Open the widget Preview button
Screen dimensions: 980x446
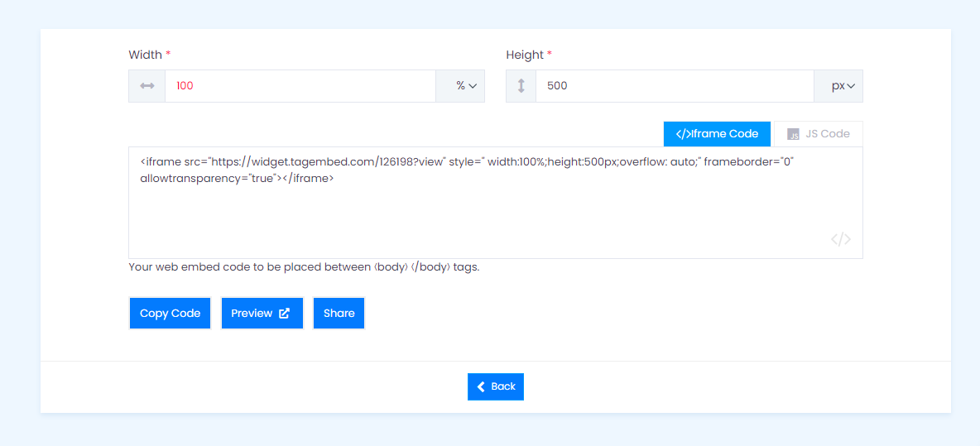[x=262, y=313]
